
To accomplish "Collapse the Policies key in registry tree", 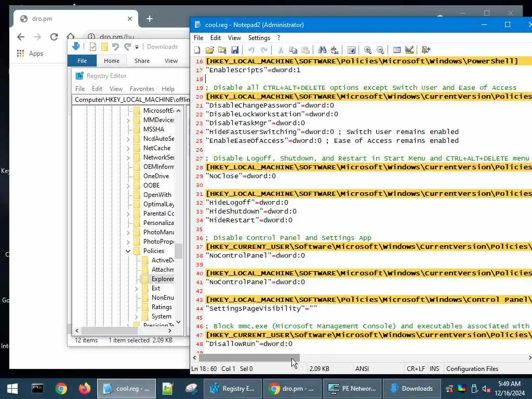I will tap(128, 251).
